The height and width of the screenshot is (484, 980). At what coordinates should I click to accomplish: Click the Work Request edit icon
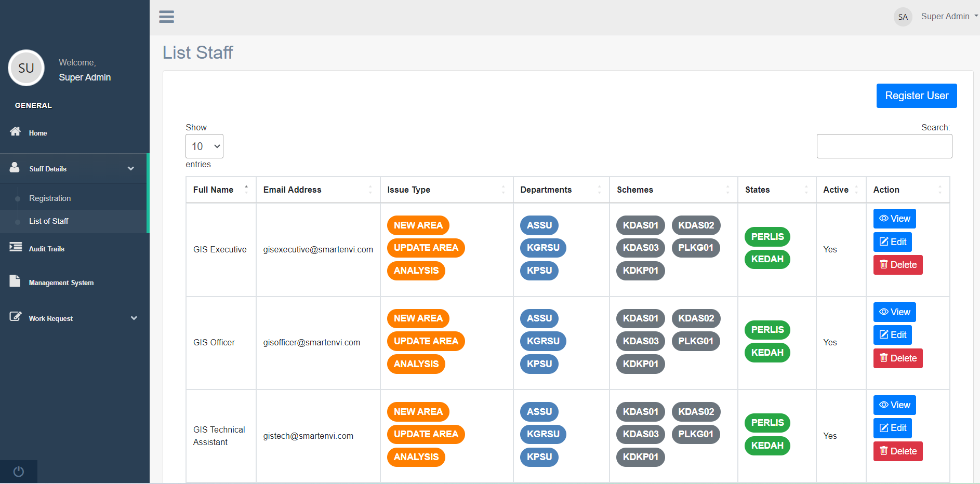pos(16,317)
